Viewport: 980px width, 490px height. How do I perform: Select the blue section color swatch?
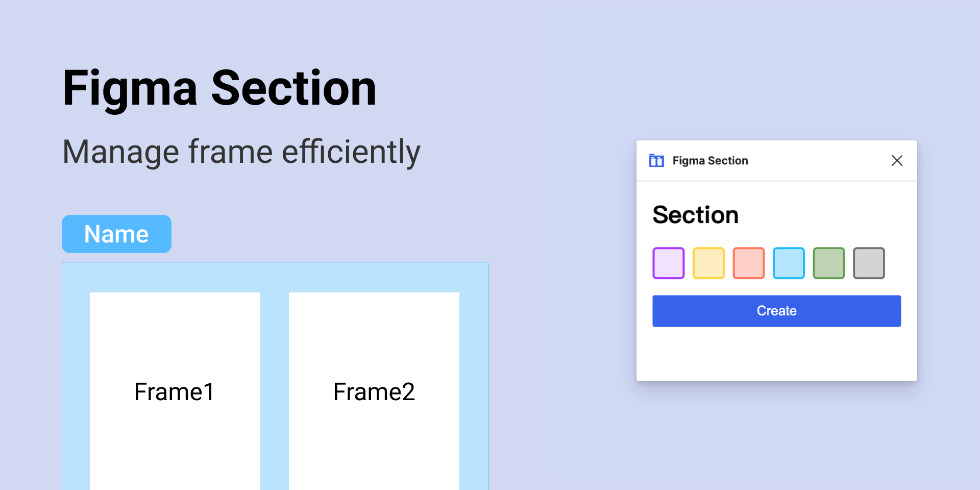(789, 263)
